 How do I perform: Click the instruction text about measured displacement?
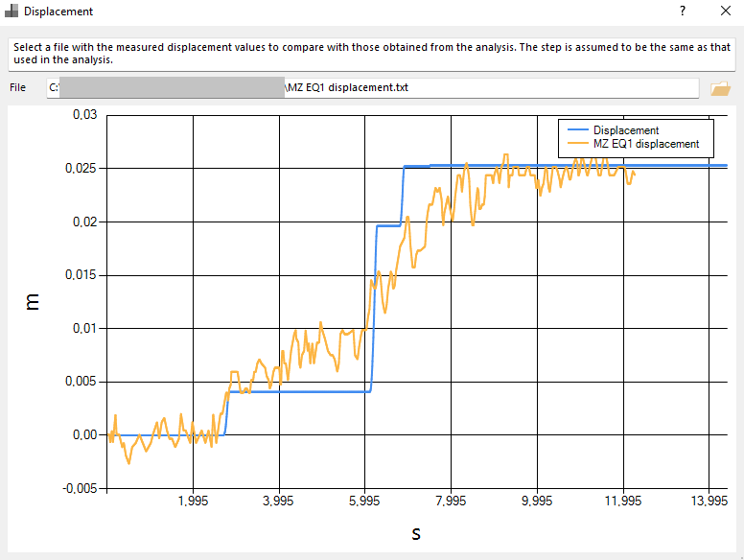tap(372, 53)
